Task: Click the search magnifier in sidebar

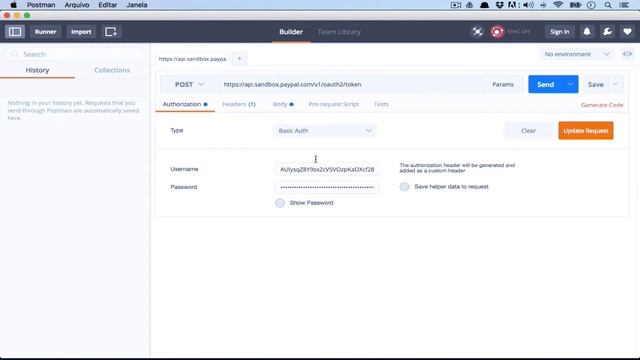Action: [15, 54]
